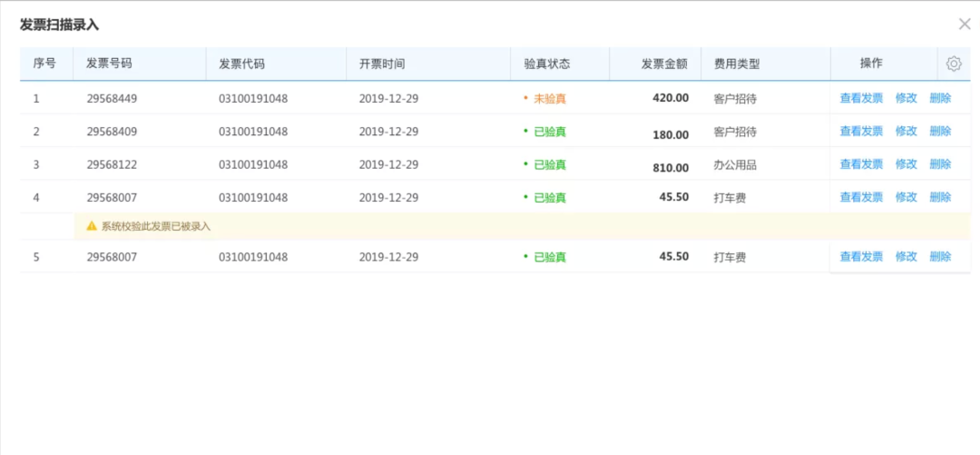980x455 pixels.
Task: Click the 系统校验此发票已被录入 warning message
Action: (x=156, y=226)
